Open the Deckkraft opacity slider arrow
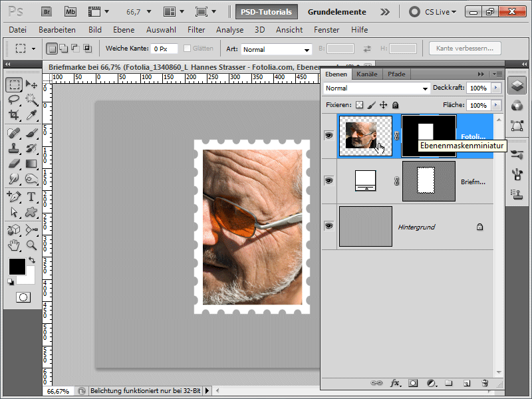The width and height of the screenshot is (532, 399). point(495,88)
